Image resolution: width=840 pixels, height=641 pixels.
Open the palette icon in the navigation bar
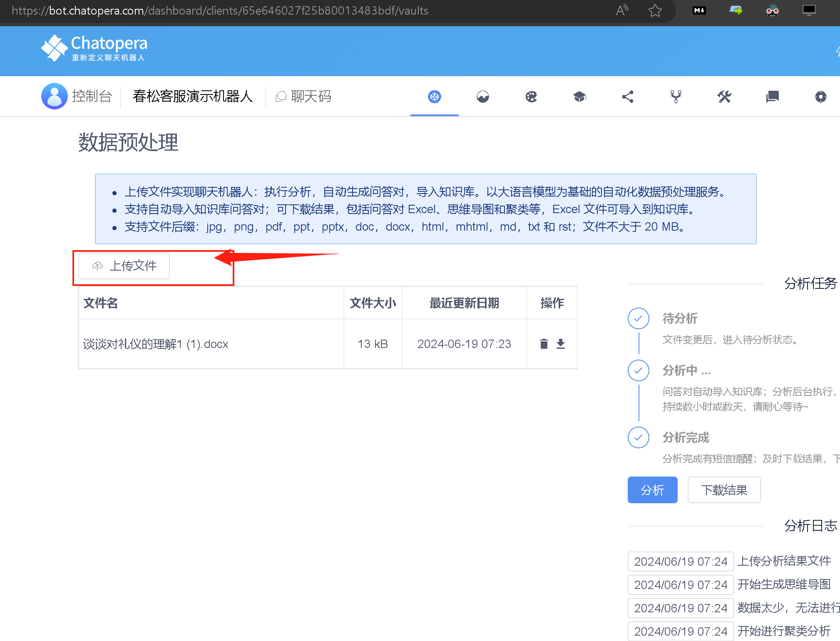click(531, 97)
